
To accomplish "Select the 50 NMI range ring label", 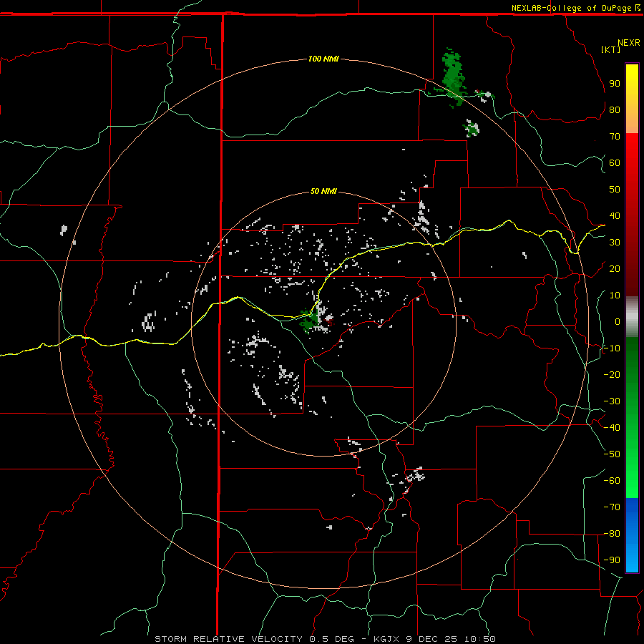I will (323, 191).
